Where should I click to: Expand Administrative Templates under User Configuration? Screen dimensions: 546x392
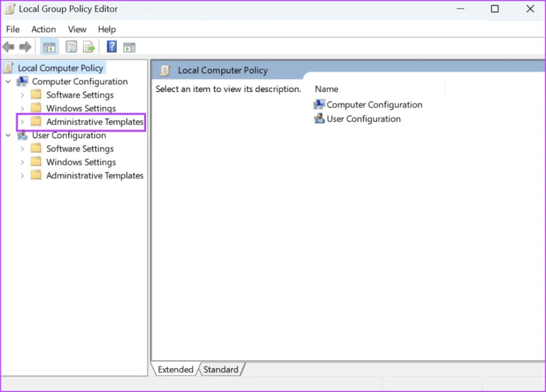(x=23, y=176)
